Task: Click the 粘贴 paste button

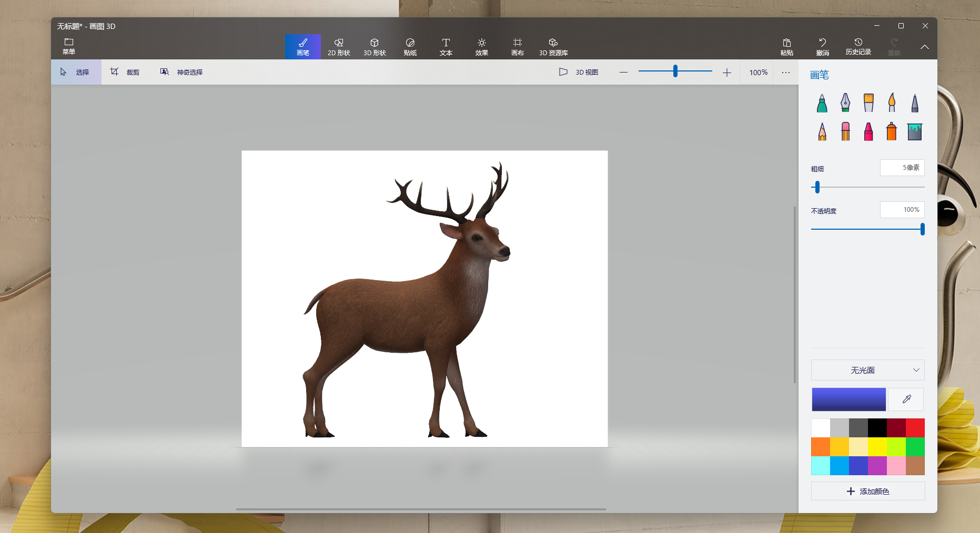Action: coord(787,47)
